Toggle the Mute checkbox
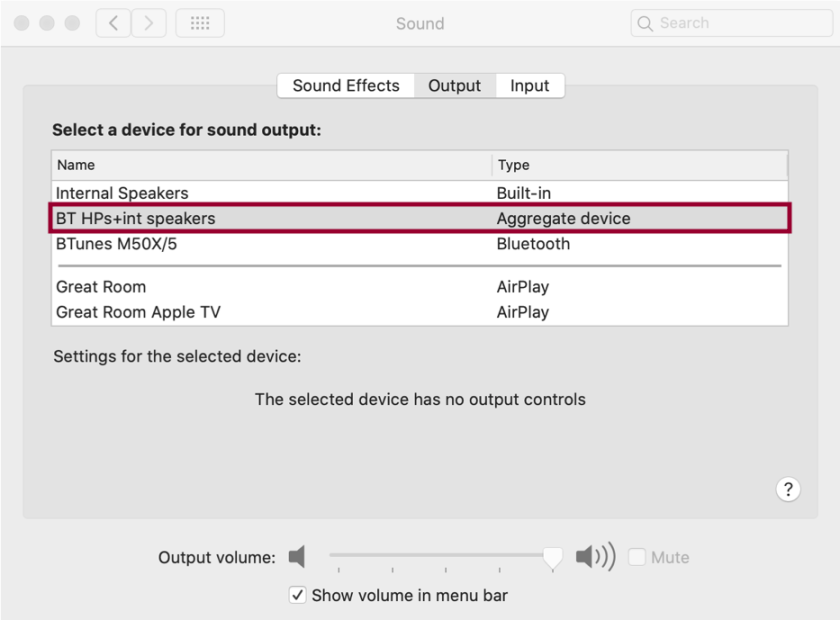840x620 pixels. (x=637, y=557)
